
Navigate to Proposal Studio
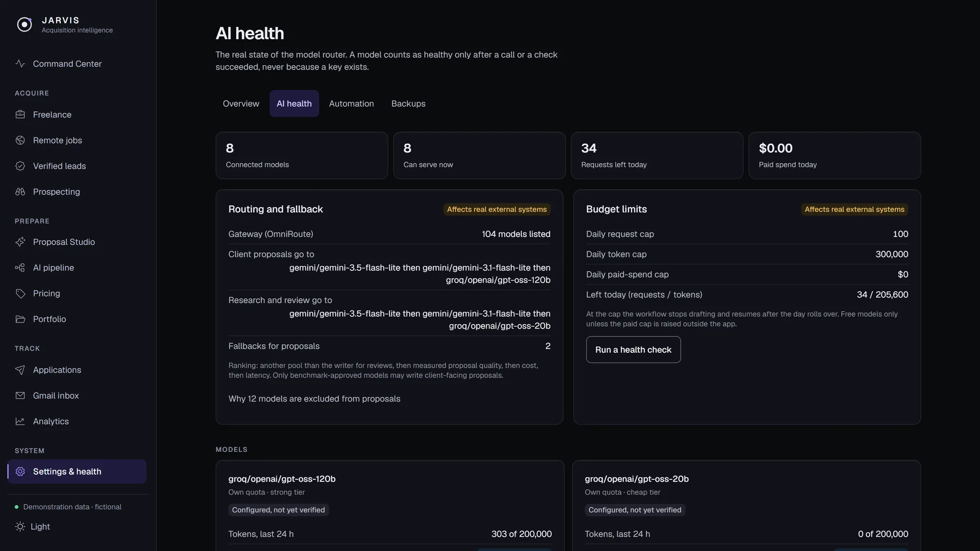pos(77,242)
